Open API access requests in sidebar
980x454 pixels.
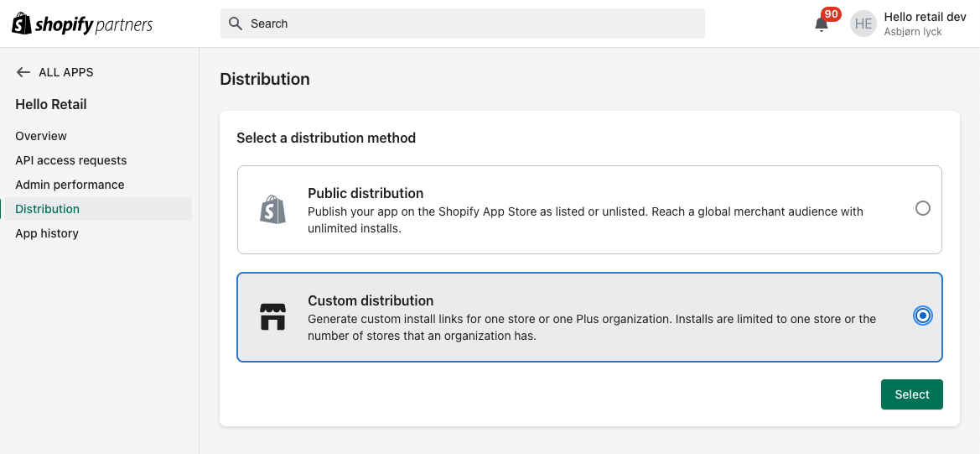point(71,160)
